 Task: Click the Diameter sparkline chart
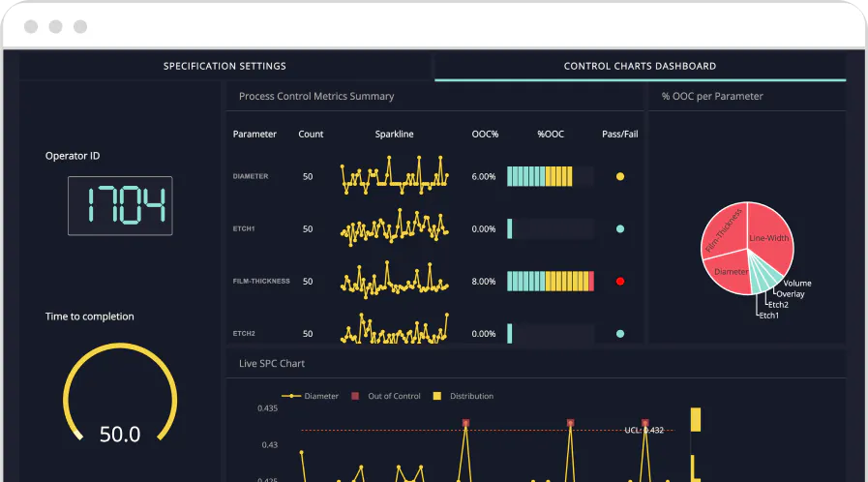click(x=394, y=175)
